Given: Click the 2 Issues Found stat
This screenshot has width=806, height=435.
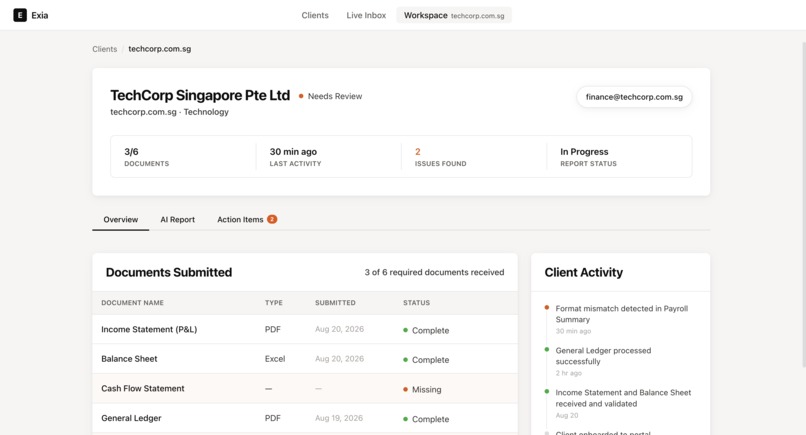Looking at the screenshot, I should [441, 157].
